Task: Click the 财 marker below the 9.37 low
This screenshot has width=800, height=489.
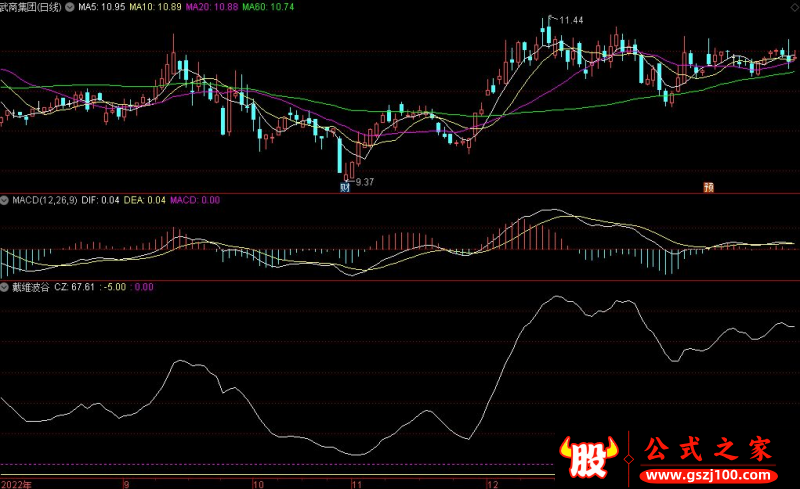Action: [x=345, y=187]
